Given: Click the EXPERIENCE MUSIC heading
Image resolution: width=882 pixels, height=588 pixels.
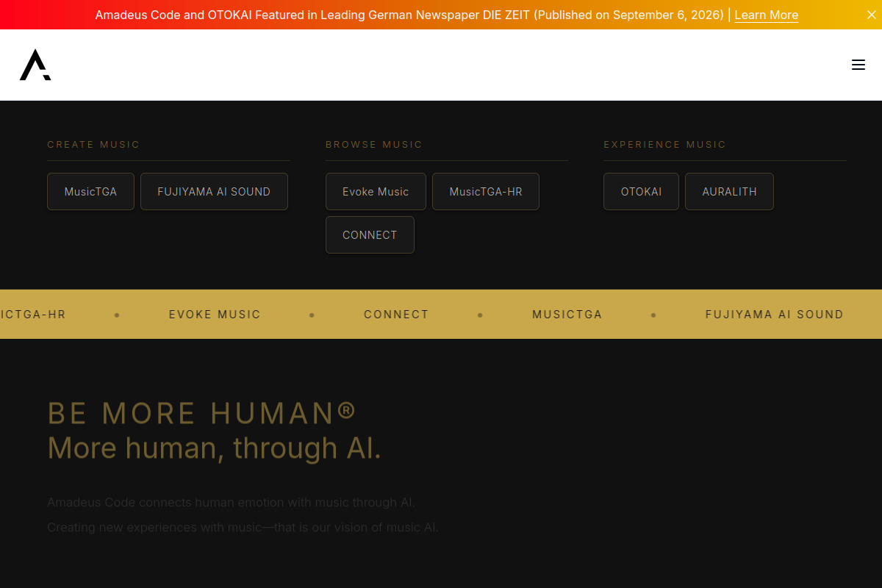Looking at the screenshot, I should pos(664,145).
